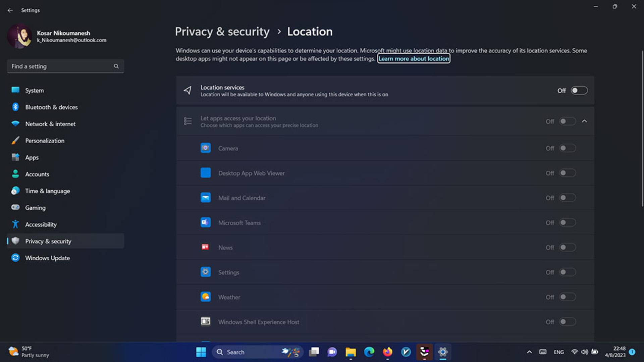Click the page vertical scrollbar
Viewport: 644px width, 362px height.
(642, 129)
